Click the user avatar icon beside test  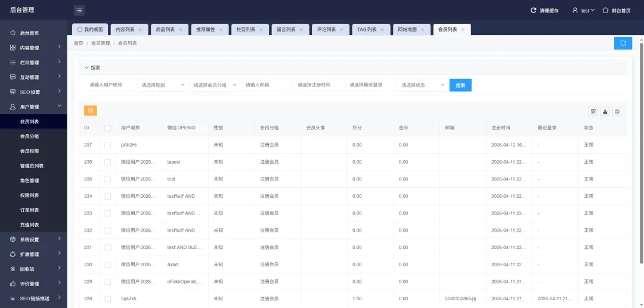pos(575,10)
